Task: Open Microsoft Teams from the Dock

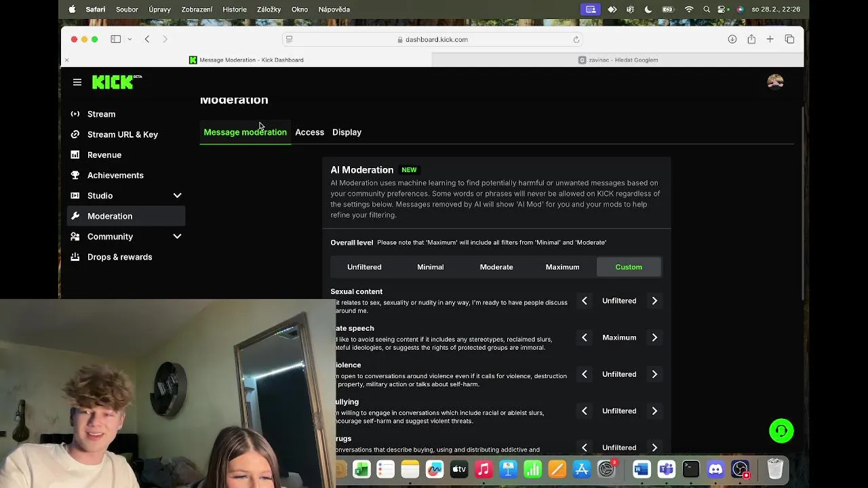Action: pos(666,469)
